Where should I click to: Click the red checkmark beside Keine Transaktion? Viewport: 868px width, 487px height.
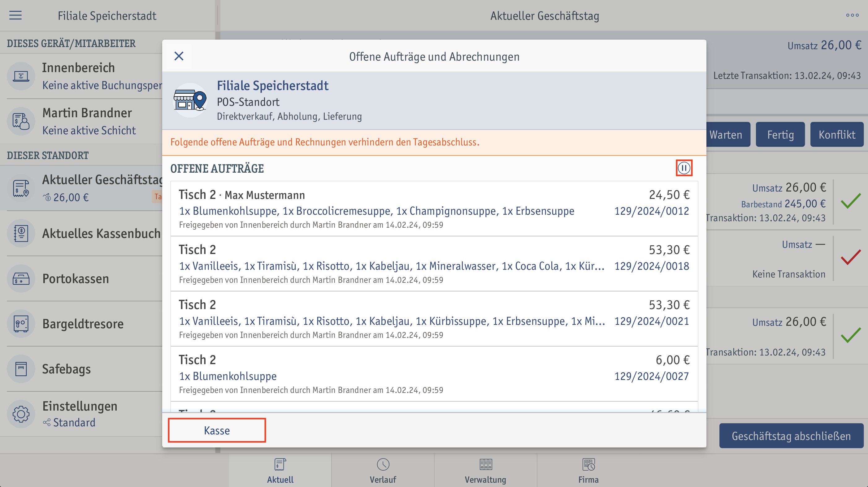(851, 258)
